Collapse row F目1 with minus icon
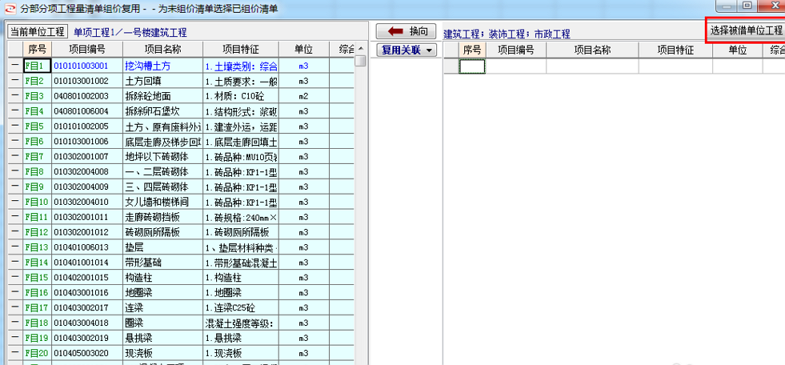The image size is (785, 365). pos(15,66)
